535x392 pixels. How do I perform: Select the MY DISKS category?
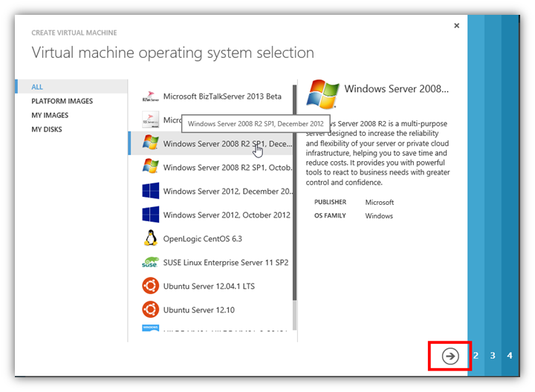(47, 129)
